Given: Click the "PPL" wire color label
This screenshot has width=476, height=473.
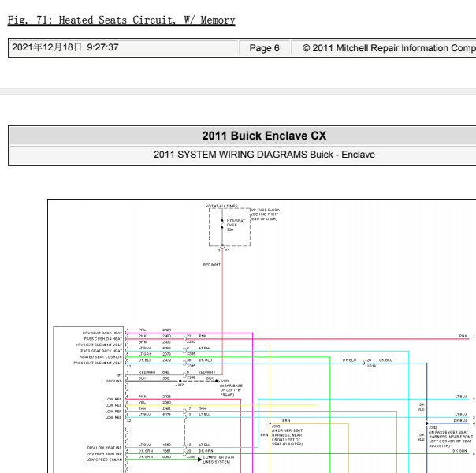Looking at the screenshot, I should coord(142,330).
